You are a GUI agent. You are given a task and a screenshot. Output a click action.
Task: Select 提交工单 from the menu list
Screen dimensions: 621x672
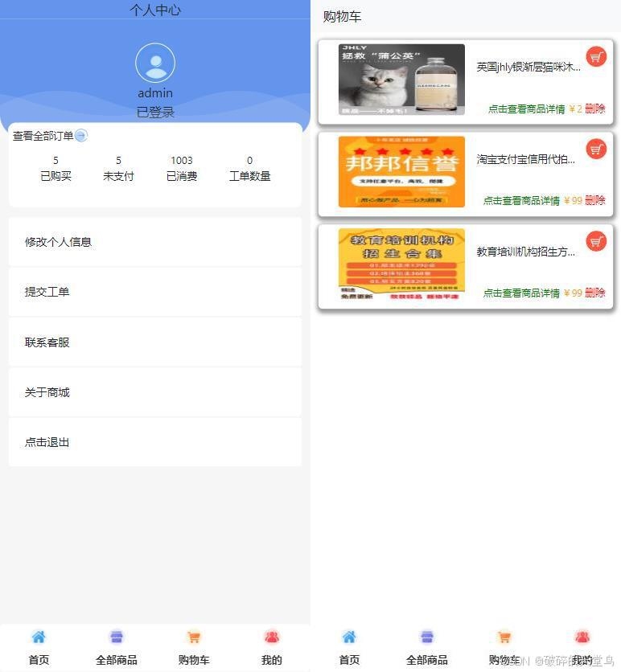155,292
